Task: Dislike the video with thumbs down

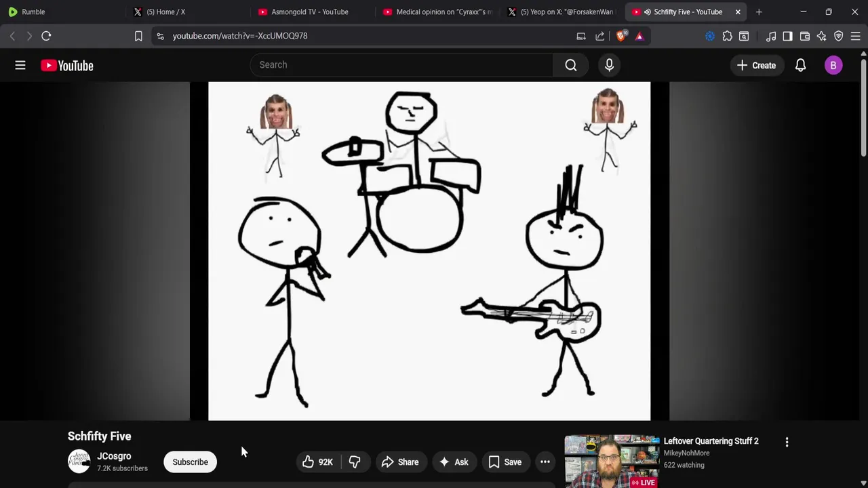Action: click(355, 462)
